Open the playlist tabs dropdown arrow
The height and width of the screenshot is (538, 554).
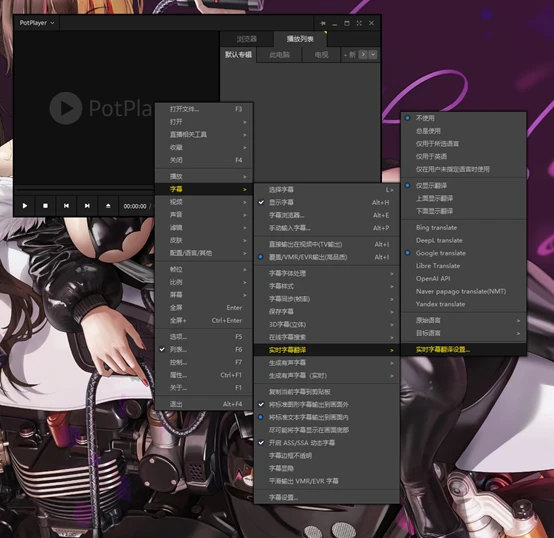pyautogui.click(x=373, y=55)
